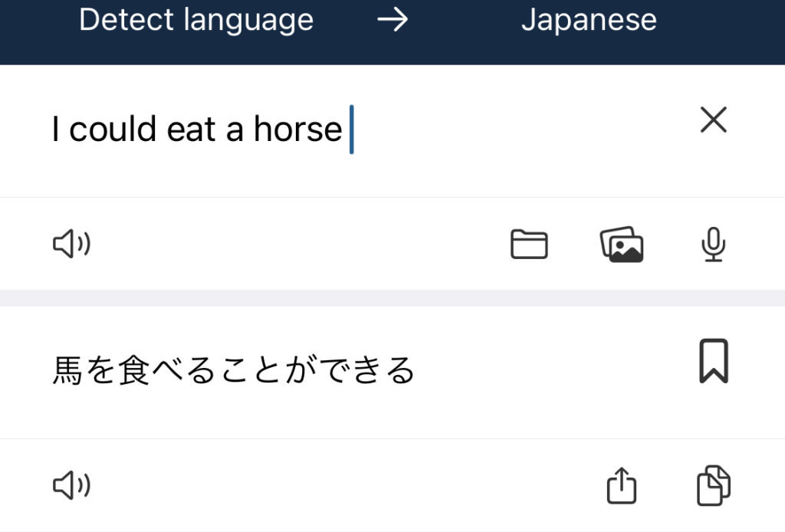This screenshot has width=785, height=532.
Task: Open the Detect language source selector
Action: point(196,20)
